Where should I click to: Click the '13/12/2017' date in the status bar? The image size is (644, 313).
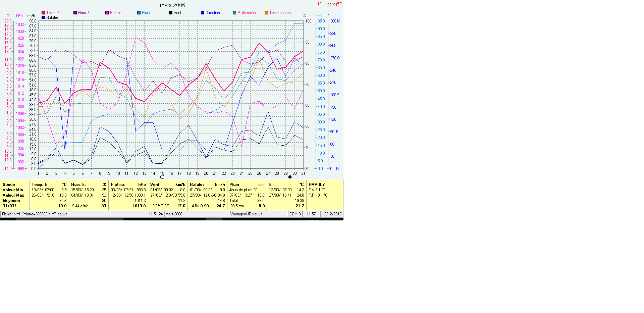(332, 214)
